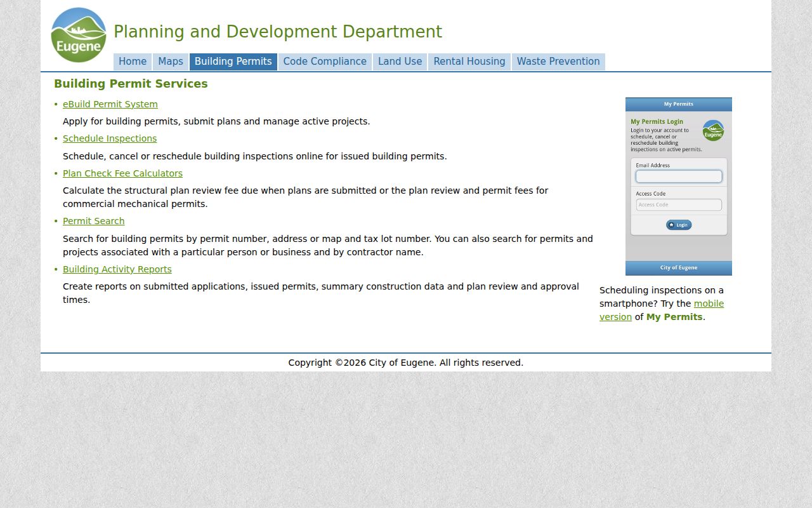Click the 'Create reports on submitted applications' description
The height and width of the screenshot is (508, 812).
[321, 293]
